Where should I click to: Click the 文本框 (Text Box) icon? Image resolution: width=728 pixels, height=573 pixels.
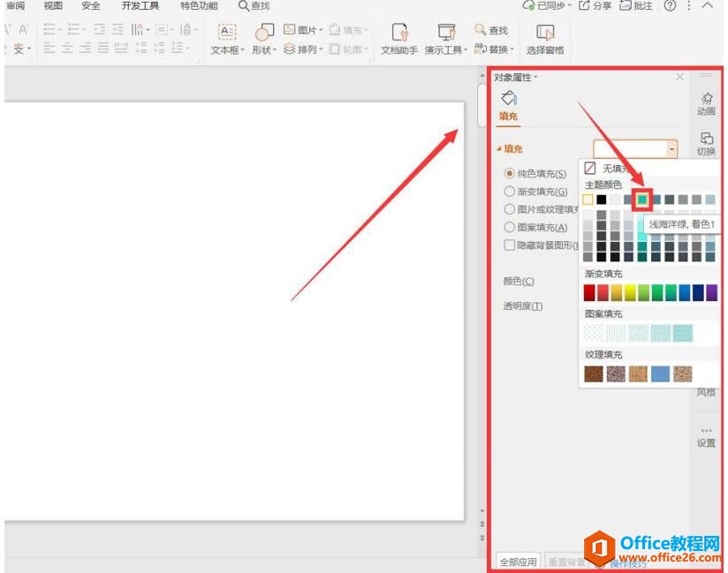226,33
